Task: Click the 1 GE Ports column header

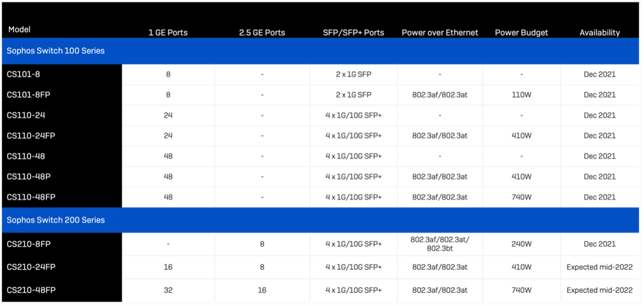Action: 168,33
